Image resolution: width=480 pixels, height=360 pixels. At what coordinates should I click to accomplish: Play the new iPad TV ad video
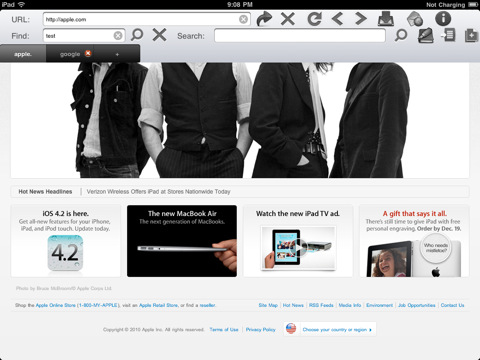298,248
